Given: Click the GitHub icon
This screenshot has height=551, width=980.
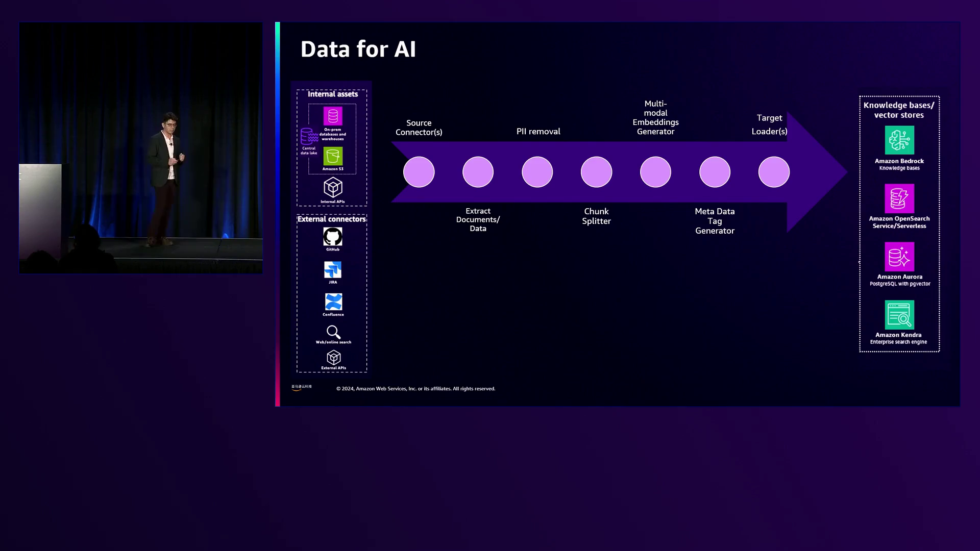Looking at the screenshot, I should tap(332, 237).
